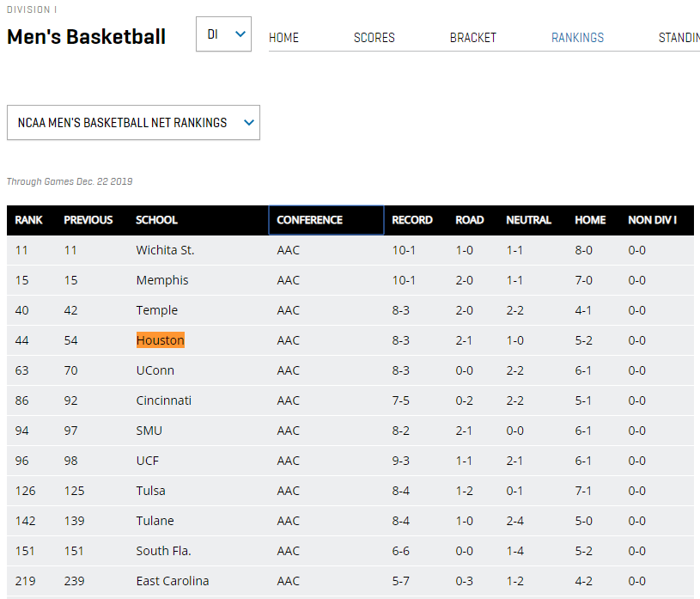Viewport: 700px width, 599px height.
Task: Open the Houston team page
Action: click(160, 339)
